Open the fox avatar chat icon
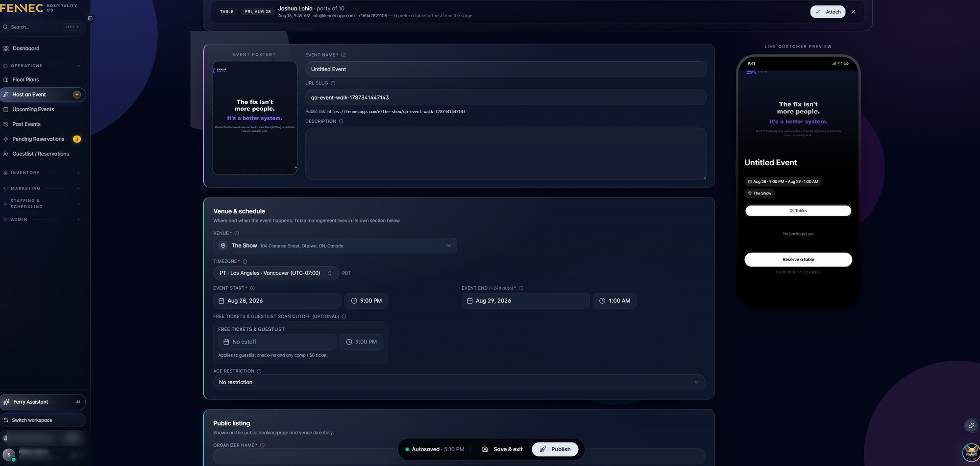Viewport: 980px width, 466px height. coord(971,452)
